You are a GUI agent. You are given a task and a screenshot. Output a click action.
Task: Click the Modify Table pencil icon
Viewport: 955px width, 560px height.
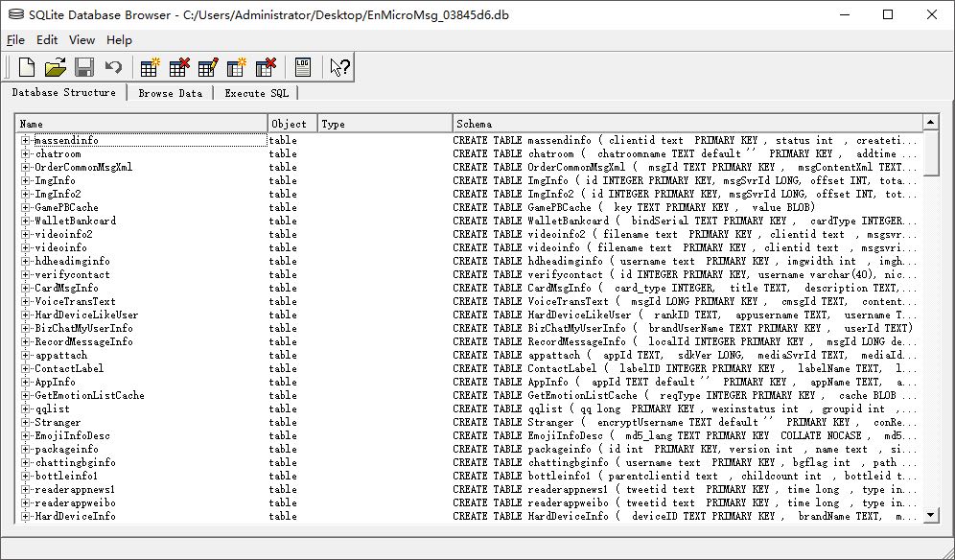[208, 67]
